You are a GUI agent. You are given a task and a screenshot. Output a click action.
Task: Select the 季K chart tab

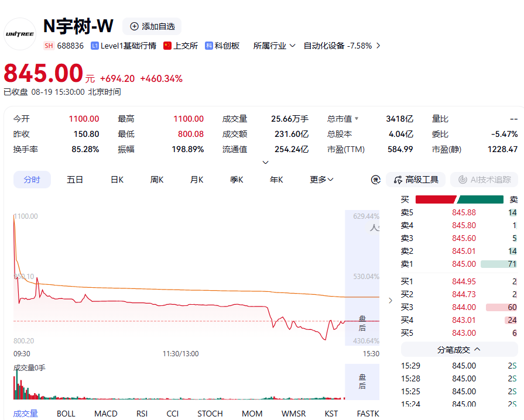(237, 180)
